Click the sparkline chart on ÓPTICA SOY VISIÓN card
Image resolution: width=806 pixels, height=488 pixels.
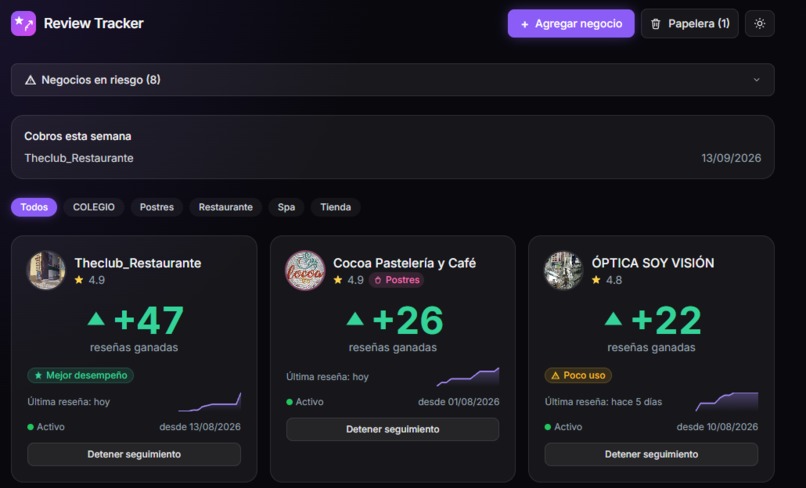[727, 402]
